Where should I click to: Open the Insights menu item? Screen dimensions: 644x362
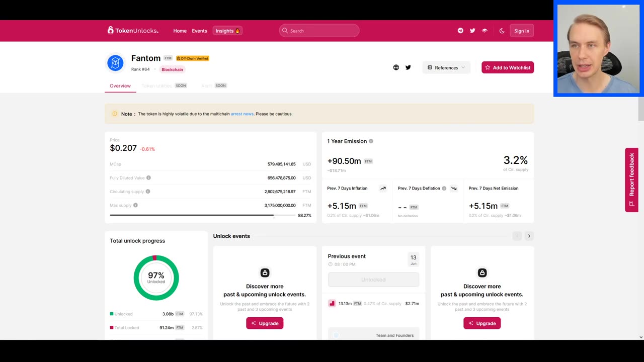pyautogui.click(x=227, y=31)
